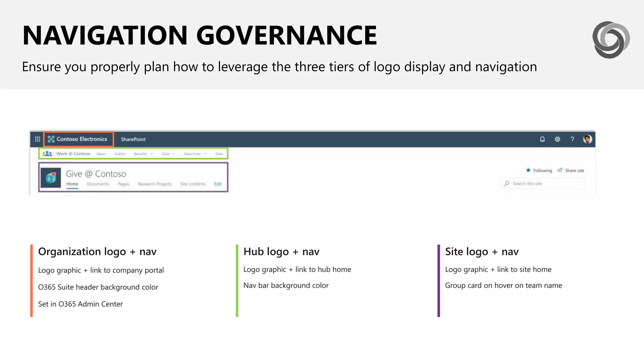Screen dimensions: 644x362
Task: Click the Site logo + nav heading
Action: (x=482, y=252)
